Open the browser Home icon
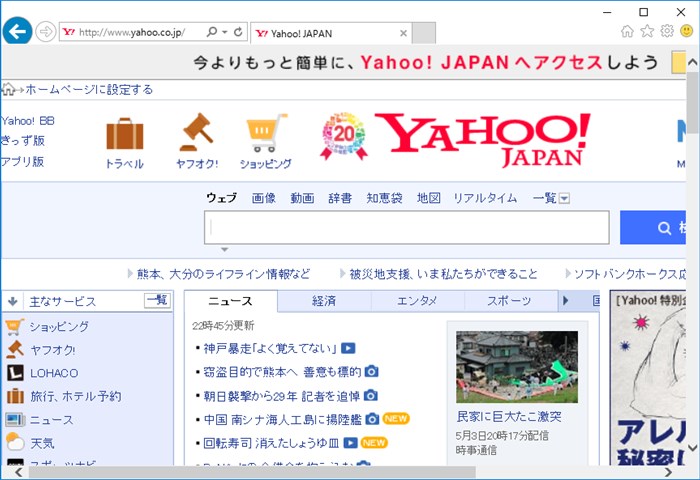Viewport: 700px width, 480px height. 627,31
